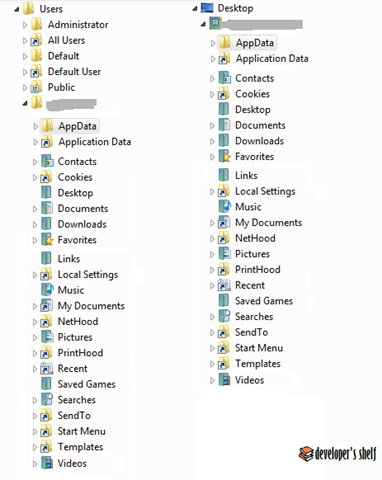Image resolution: width=382 pixels, height=480 pixels.
Task: Select "Recent" label in the Desktop tree
Action: (250, 285)
